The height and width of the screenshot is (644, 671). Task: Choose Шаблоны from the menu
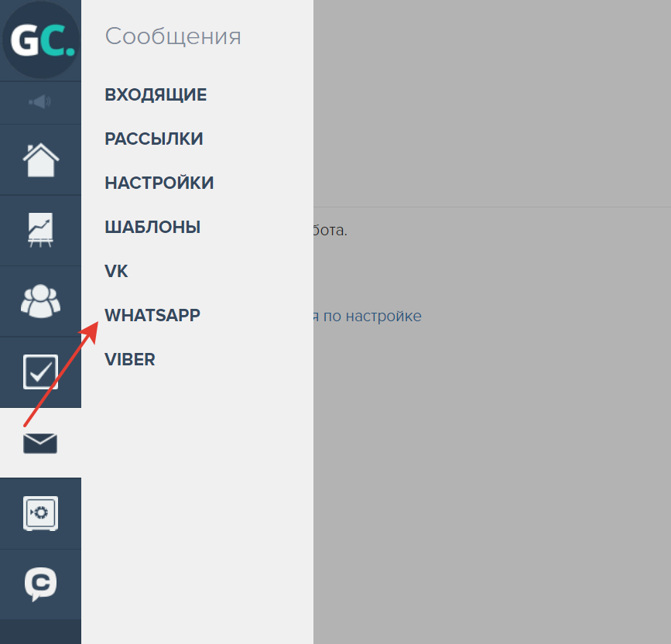[152, 227]
